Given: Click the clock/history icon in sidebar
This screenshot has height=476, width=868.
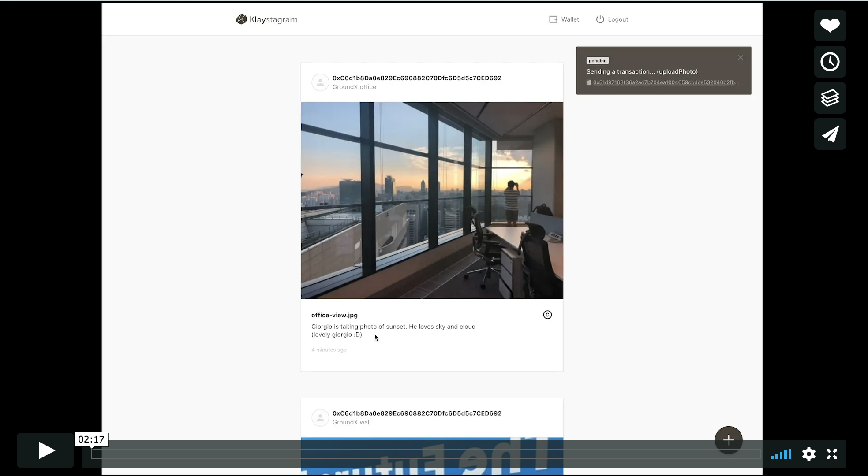Looking at the screenshot, I should point(831,62).
